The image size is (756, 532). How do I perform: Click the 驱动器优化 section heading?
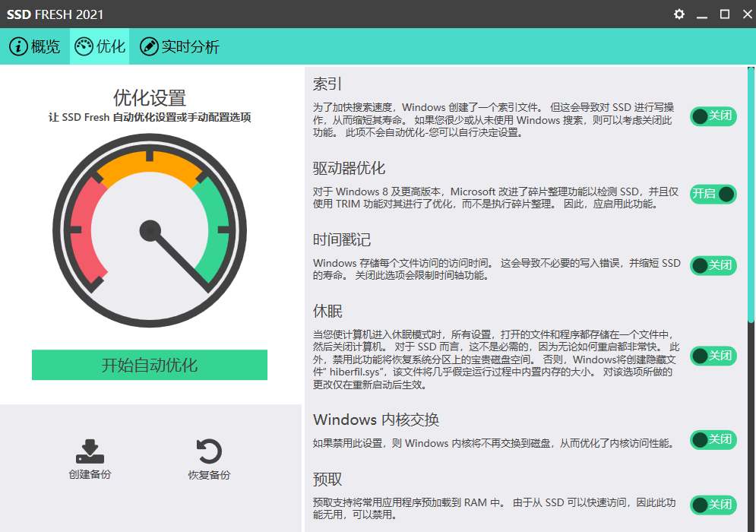click(x=349, y=168)
